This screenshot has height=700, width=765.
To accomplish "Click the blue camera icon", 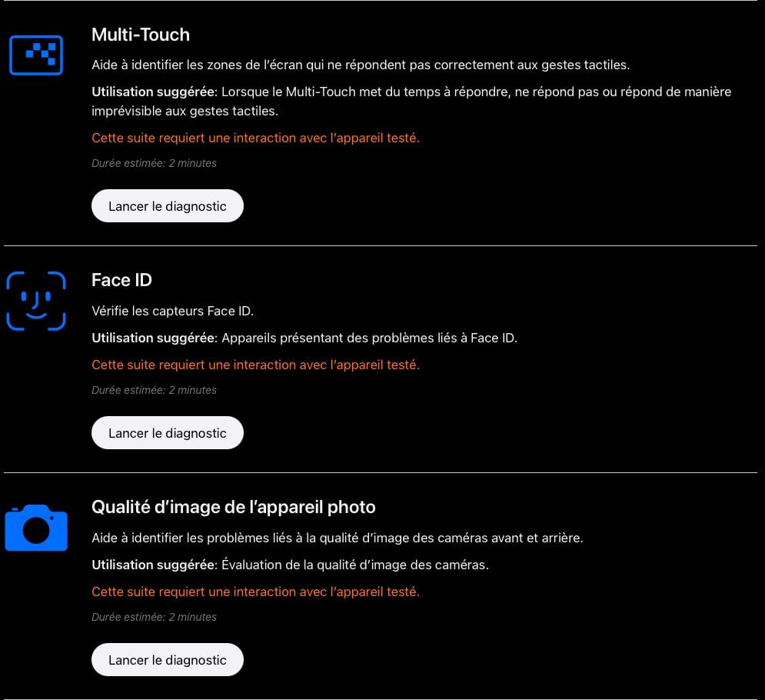I will 36,528.
